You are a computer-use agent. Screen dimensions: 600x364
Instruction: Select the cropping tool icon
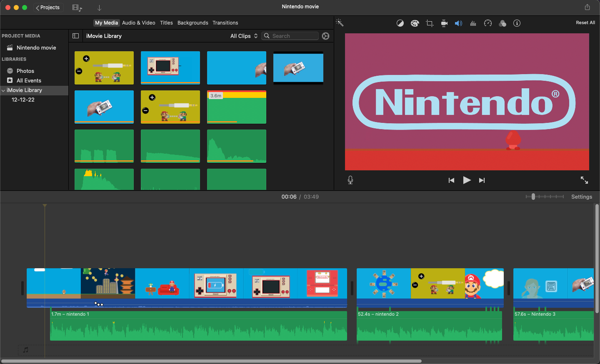pyautogui.click(x=430, y=23)
